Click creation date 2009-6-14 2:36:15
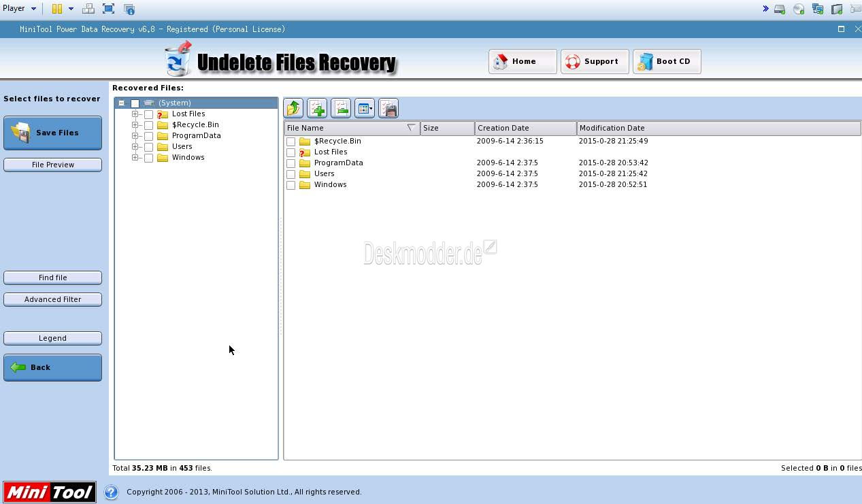 (x=510, y=141)
